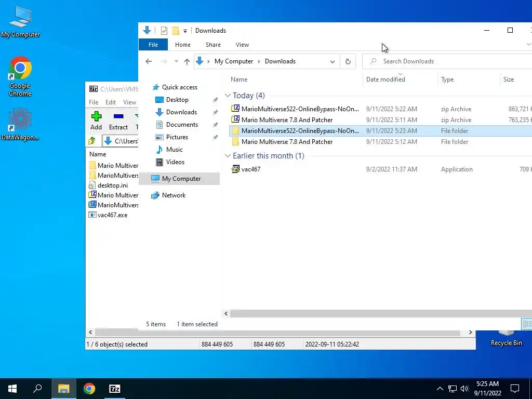The height and width of the screenshot is (399, 532).
Task: Collapse Earlier this month (1) group
Action: pos(228,156)
